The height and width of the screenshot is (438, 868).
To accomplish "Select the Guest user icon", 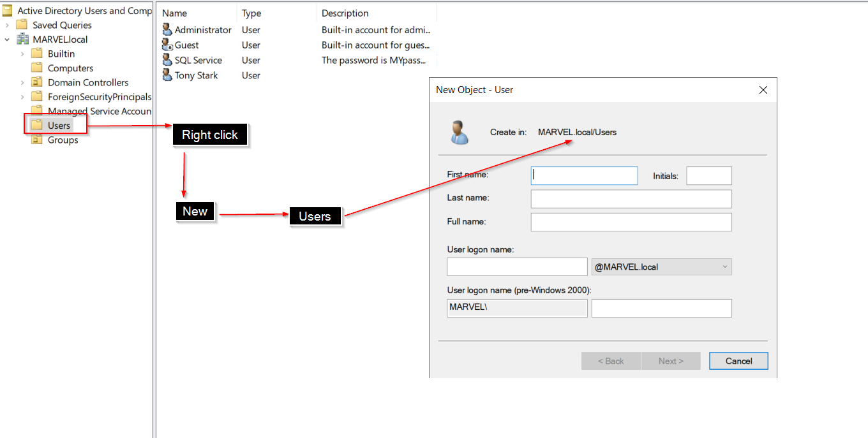I will pos(167,45).
